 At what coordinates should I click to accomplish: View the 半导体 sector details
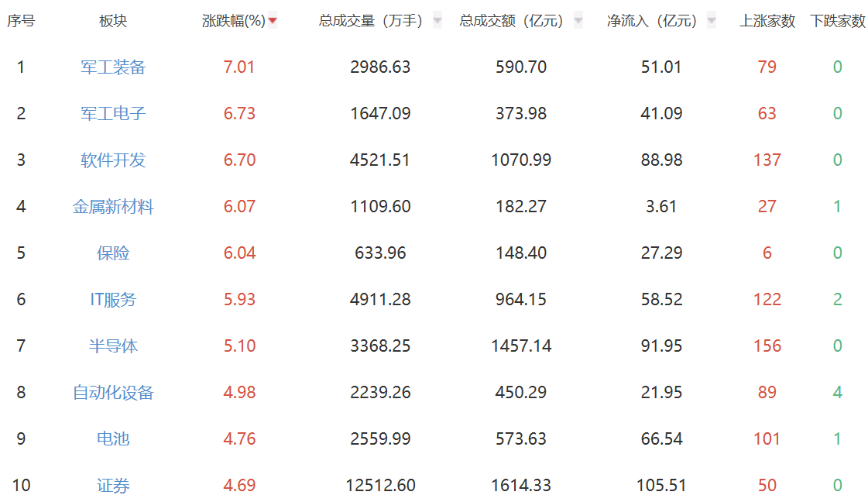point(113,346)
